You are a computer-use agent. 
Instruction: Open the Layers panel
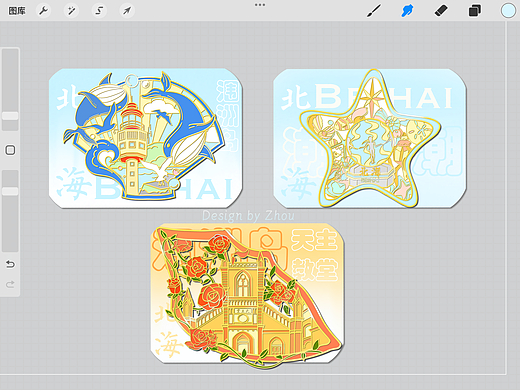[x=475, y=11]
